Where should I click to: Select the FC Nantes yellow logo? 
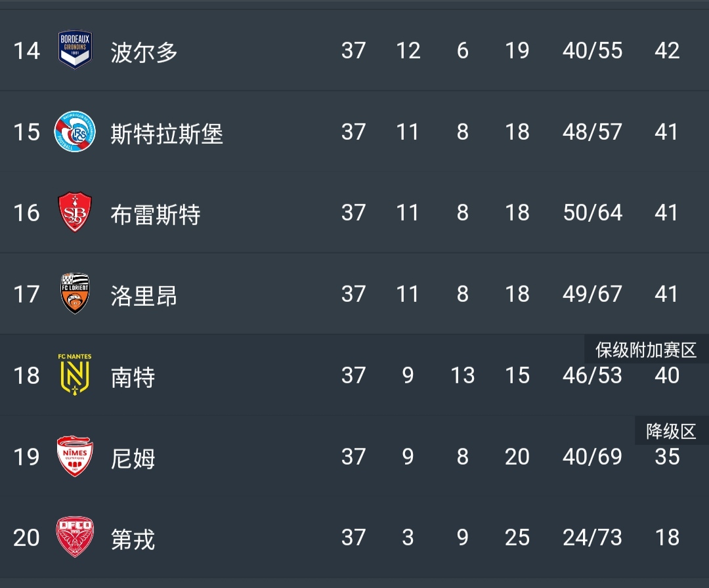(75, 375)
